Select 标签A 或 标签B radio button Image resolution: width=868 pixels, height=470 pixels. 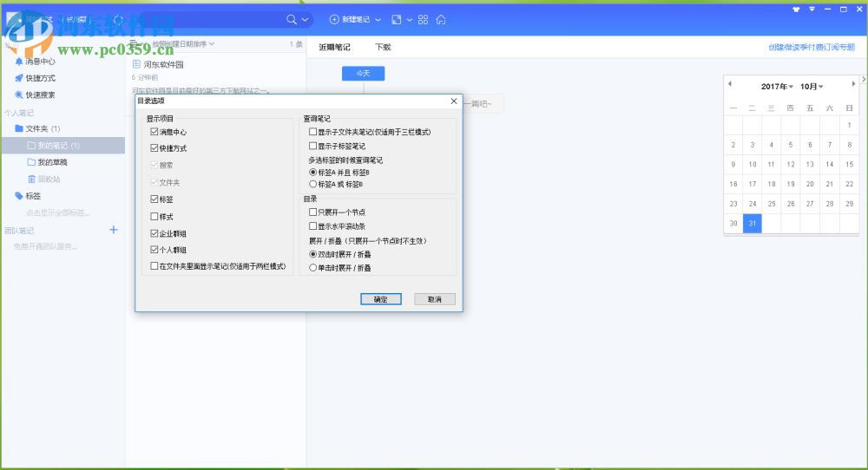point(312,184)
